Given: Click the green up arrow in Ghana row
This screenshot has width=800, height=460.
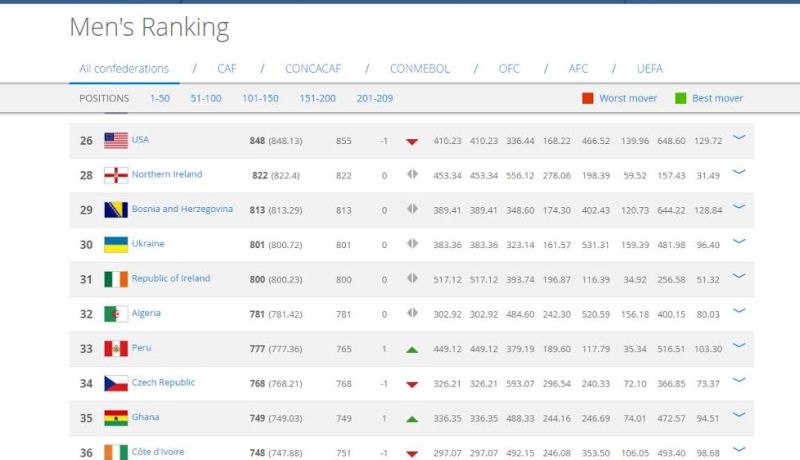Looking at the screenshot, I should [x=412, y=419].
